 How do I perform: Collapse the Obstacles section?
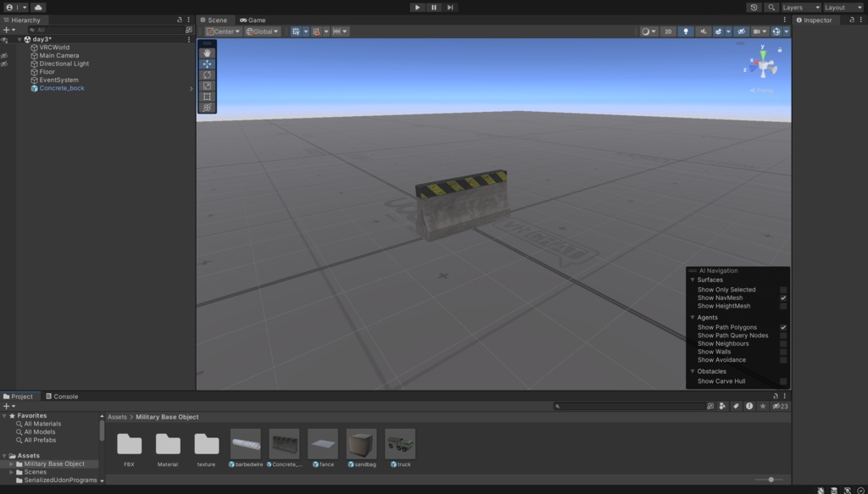(693, 371)
